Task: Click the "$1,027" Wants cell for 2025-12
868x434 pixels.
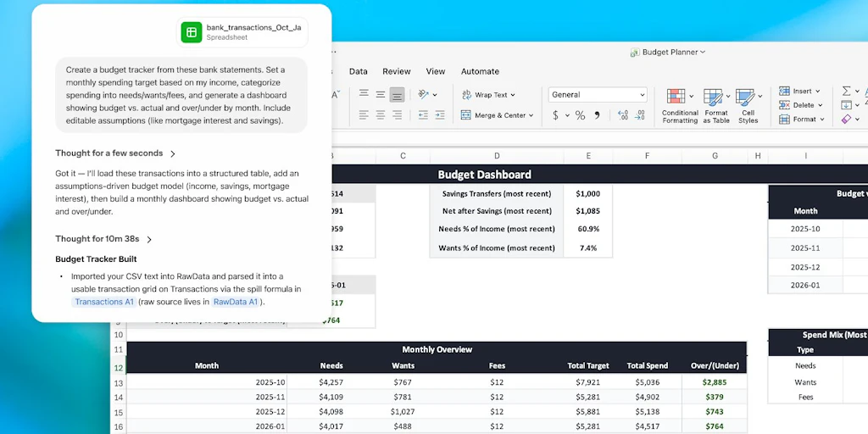Action: pos(403,412)
